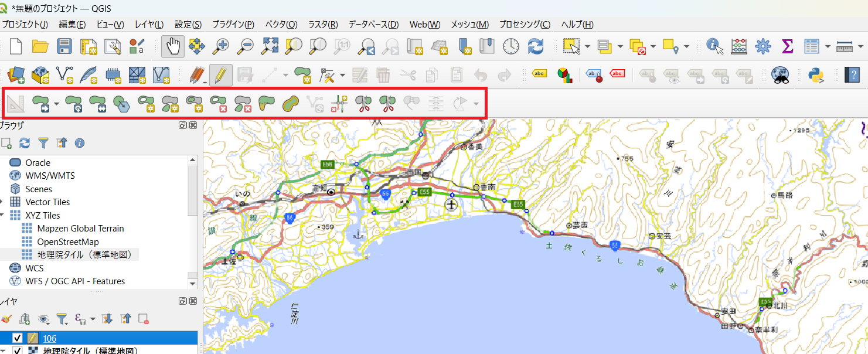Open the プラグイン(P) menu
The image size is (868, 354).
click(x=233, y=24)
